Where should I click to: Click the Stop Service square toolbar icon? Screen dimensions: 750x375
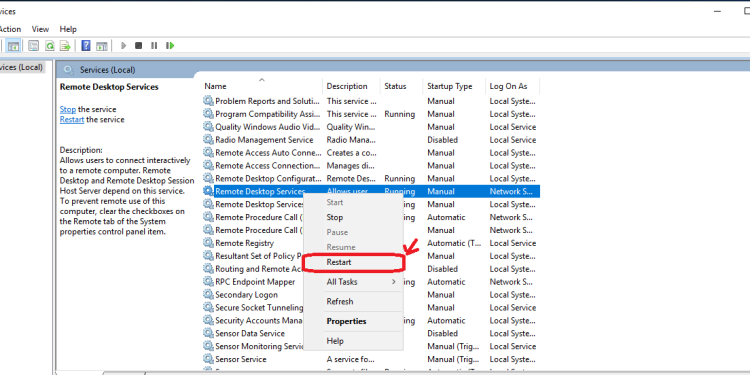138,45
